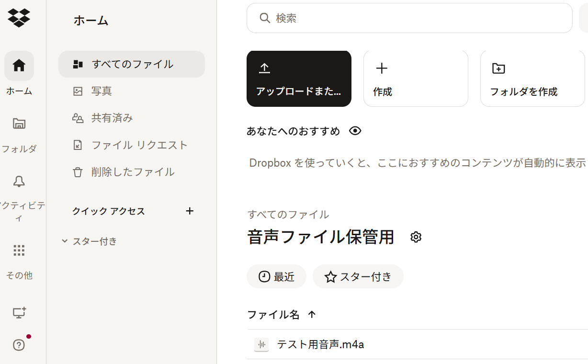Click the Dropbox logo icon

coord(19,18)
